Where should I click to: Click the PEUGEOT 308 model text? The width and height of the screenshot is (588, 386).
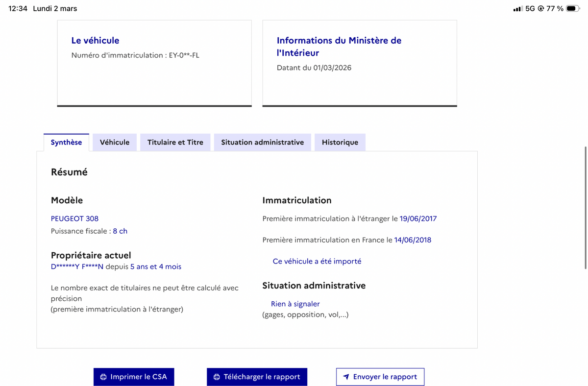point(74,218)
